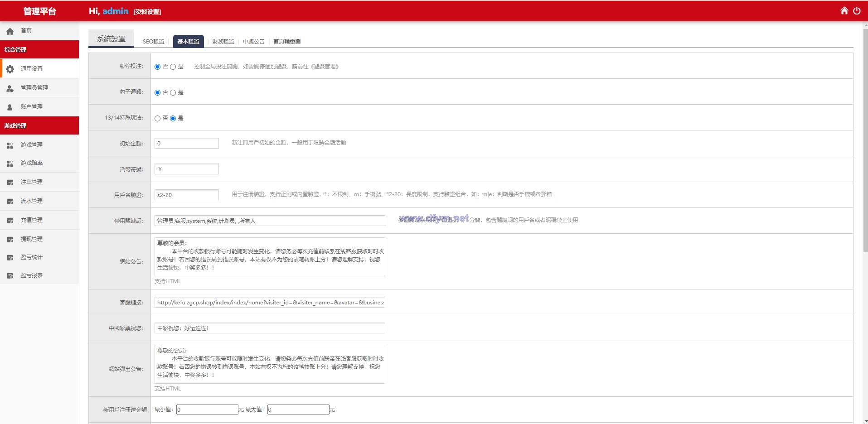
Task: Switch to the 首頁輪番圖 tab
Action: point(287,41)
